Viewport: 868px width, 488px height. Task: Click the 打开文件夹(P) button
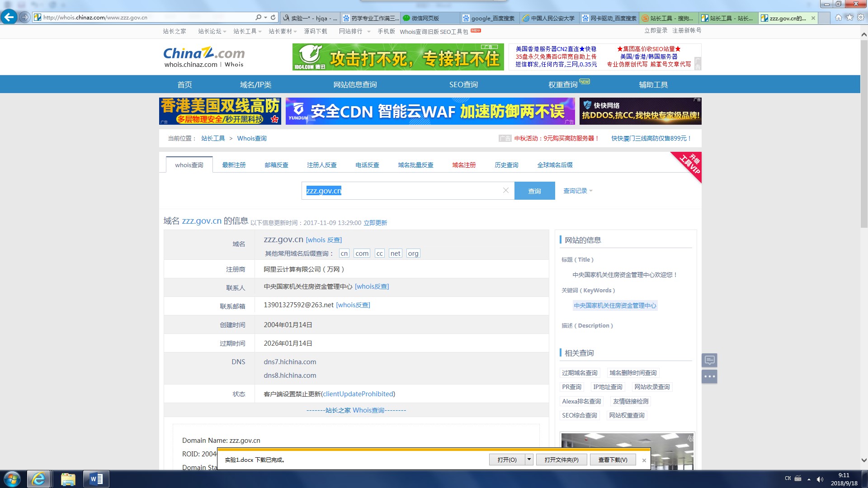(x=561, y=460)
